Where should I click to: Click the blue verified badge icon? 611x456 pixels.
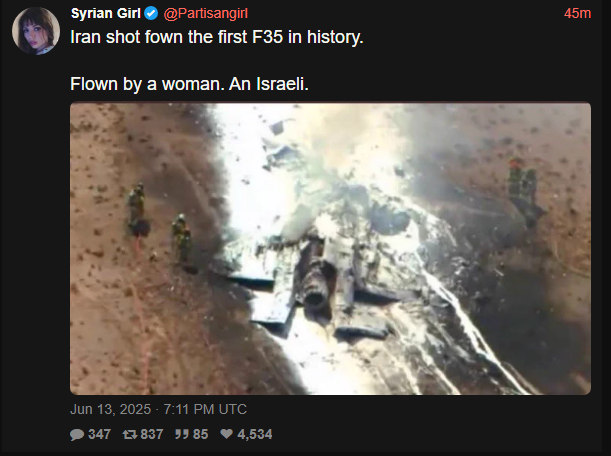point(151,14)
